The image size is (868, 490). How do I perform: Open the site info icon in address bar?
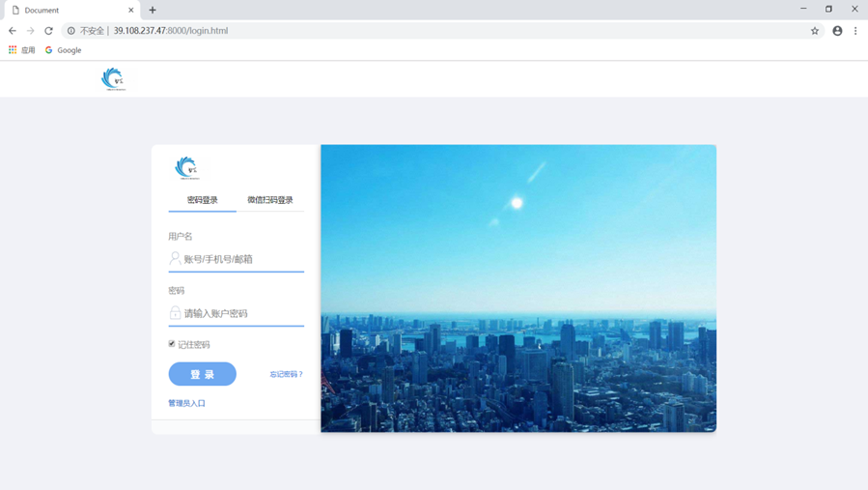[x=70, y=31]
